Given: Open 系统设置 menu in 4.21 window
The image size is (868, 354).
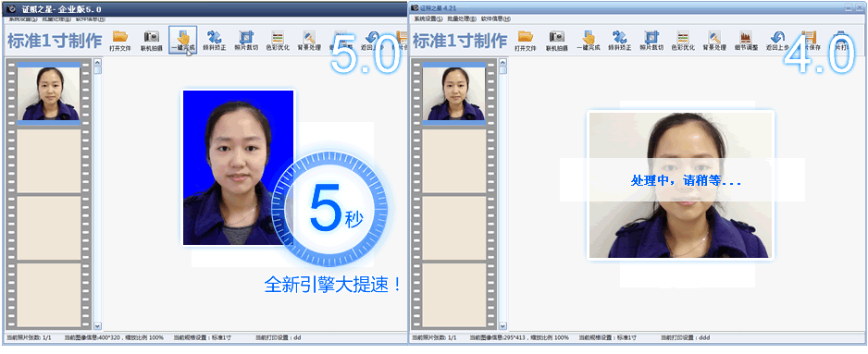Looking at the screenshot, I should click(x=428, y=18).
